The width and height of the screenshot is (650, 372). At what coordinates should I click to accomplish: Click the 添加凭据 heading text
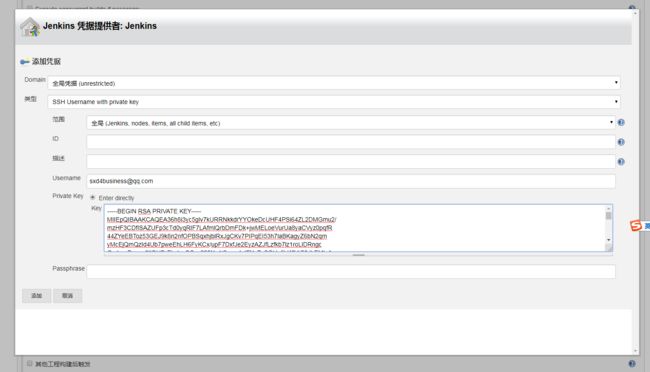pyautogui.click(x=46, y=61)
